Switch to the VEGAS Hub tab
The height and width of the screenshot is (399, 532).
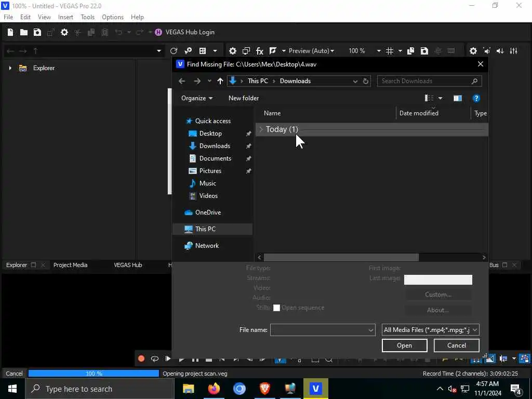[x=128, y=265]
